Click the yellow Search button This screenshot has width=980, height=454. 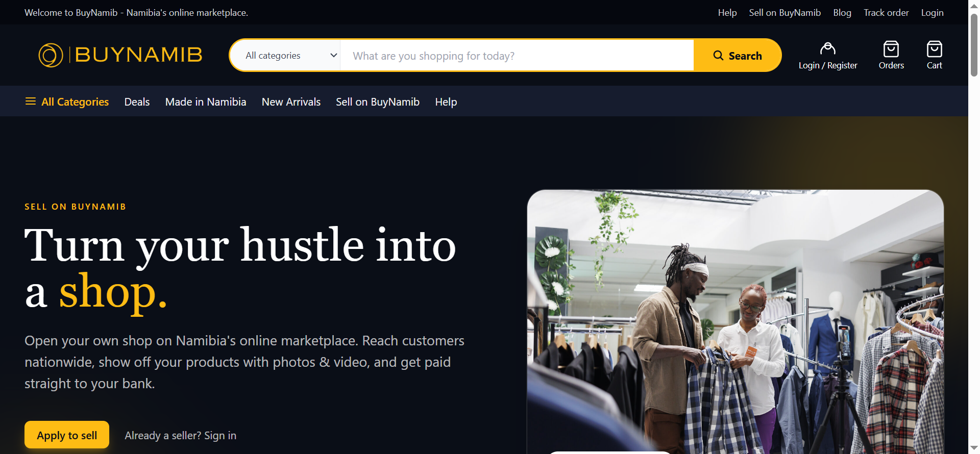click(737, 55)
